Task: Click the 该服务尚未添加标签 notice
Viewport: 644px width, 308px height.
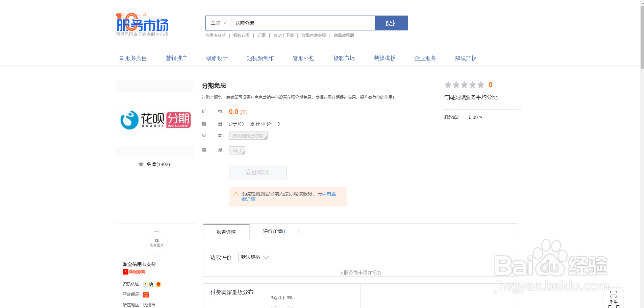Action: coord(360,273)
